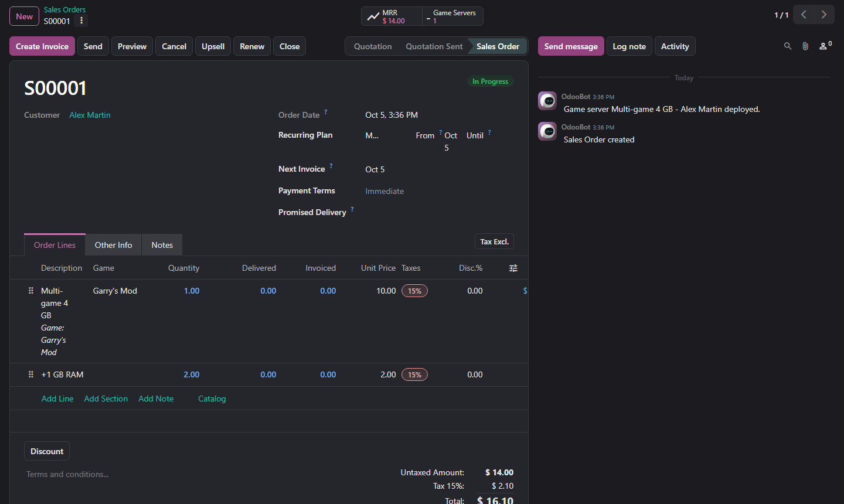The width and height of the screenshot is (844, 504).
Task: Select Quotation Sent status stage
Action: point(434,46)
